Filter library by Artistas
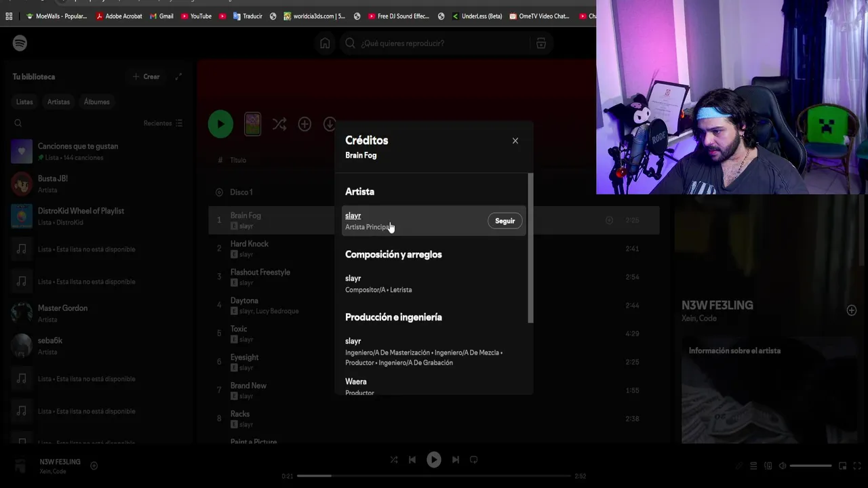 (x=58, y=102)
